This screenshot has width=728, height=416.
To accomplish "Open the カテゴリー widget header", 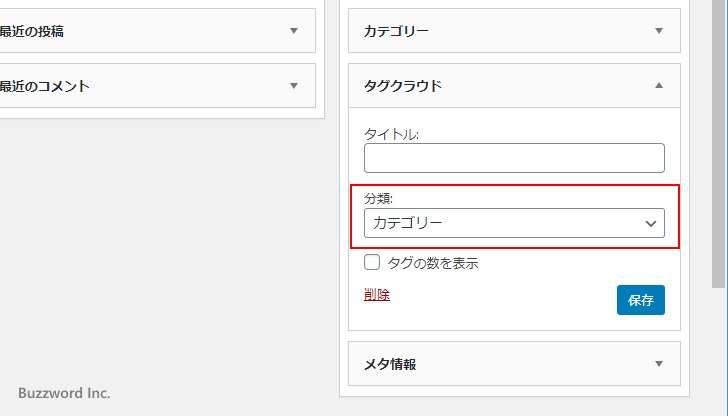I will coord(396,31).
